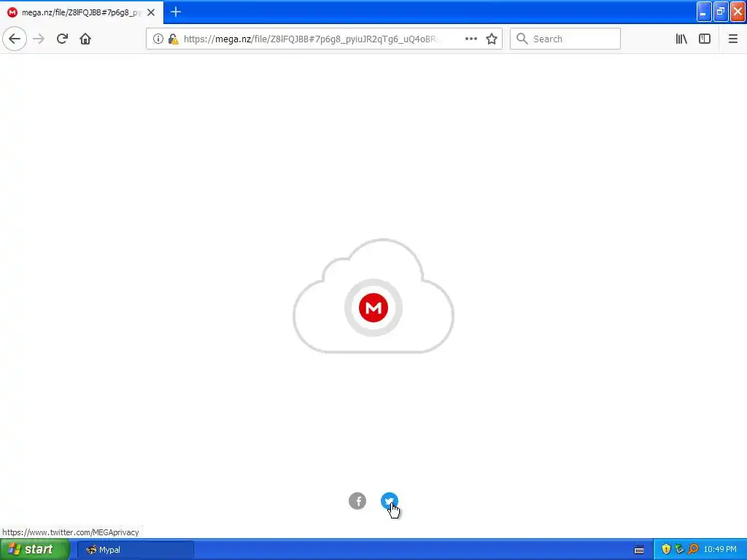Click the MEGA logo in cloud
The width and height of the screenshot is (747, 560).
point(373,308)
